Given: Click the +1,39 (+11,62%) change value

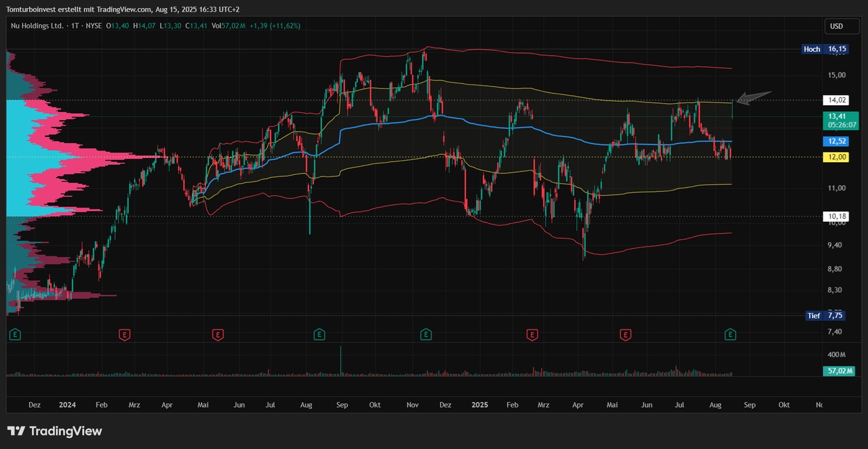Looking at the screenshot, I should pyautogui.click(x=275, y=26).
